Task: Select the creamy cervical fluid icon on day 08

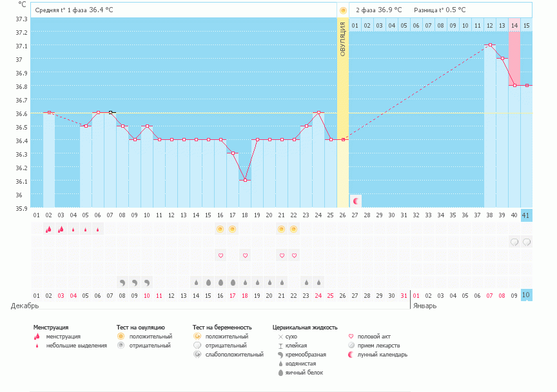Action: (122, 282)
